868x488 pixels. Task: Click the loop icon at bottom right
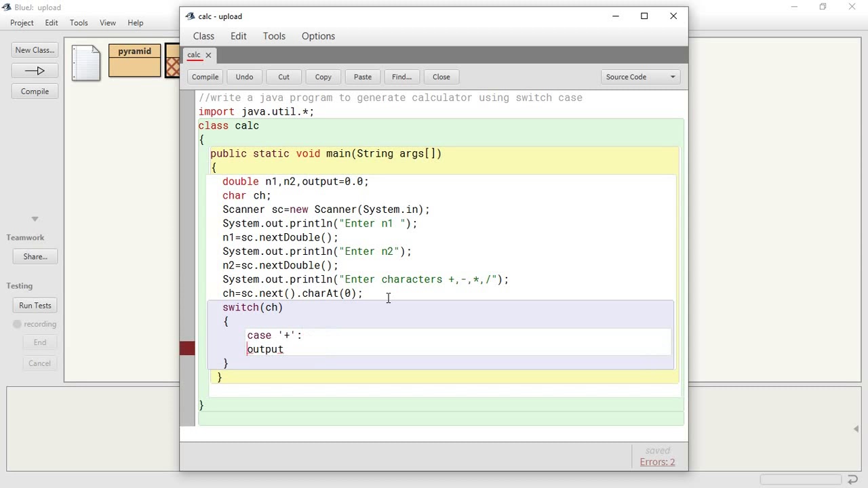[x=853, y=480]
